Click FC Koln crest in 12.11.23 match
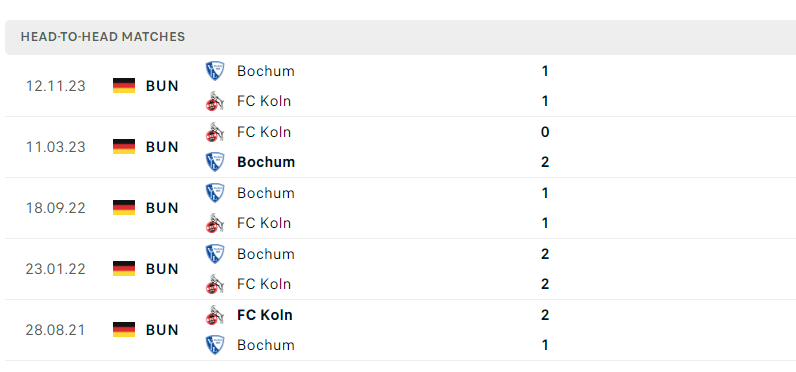The image size is (796, 372). [215, 101]
